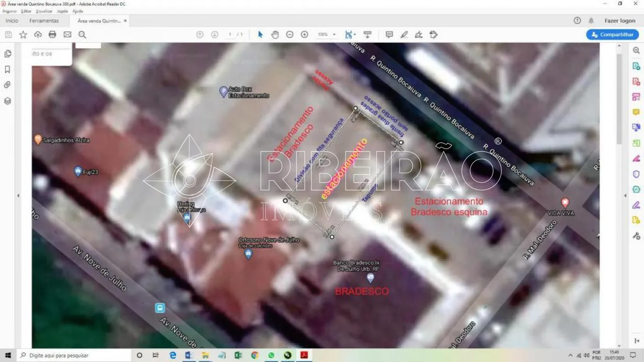Open the Find text magnifier tool
This screenshot has width=644, height=362.
click(x=82, y=34)
